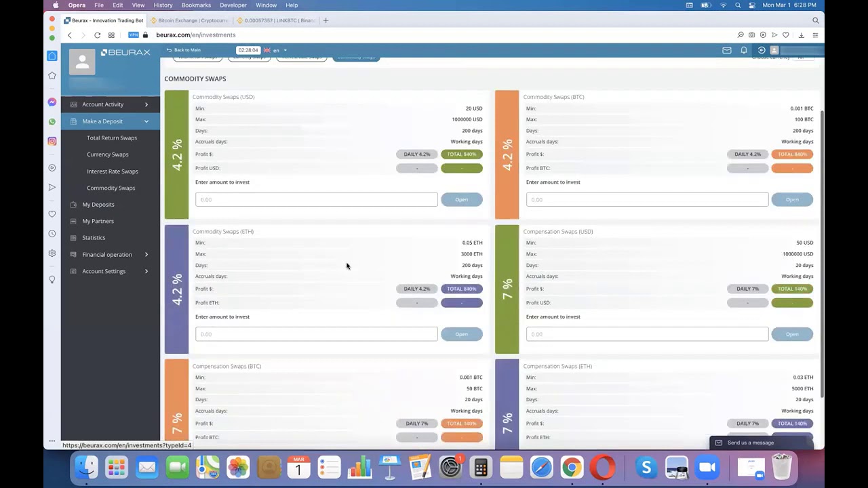
Task: Open Interest Rate Swaps in sidebar
Action: (x=113, y=171)
